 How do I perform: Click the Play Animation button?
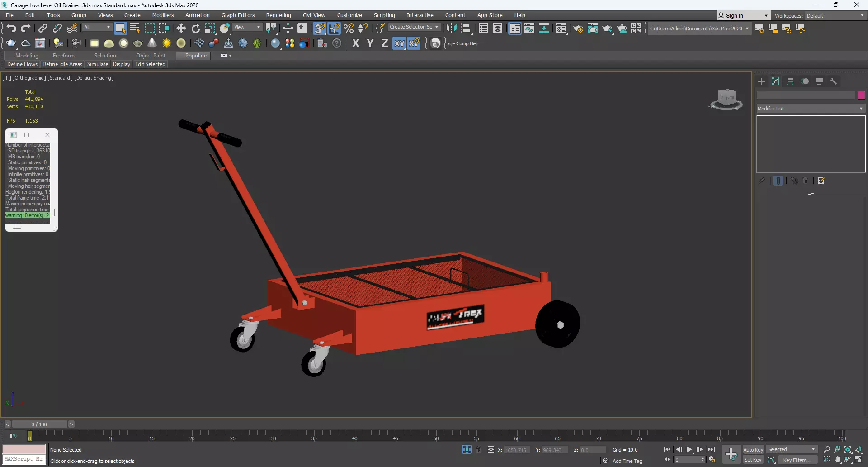pyautogui.click(x=689, y=450)
